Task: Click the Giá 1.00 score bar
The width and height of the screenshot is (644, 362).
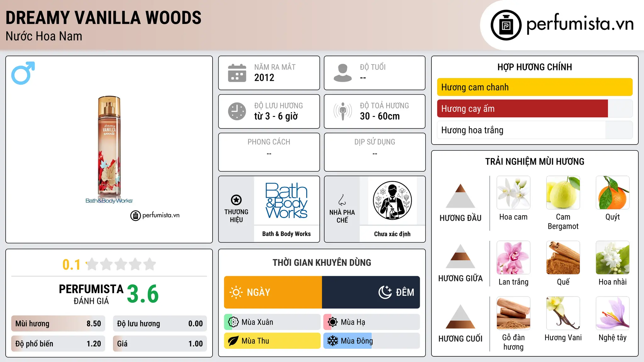Action: point(160,344)
